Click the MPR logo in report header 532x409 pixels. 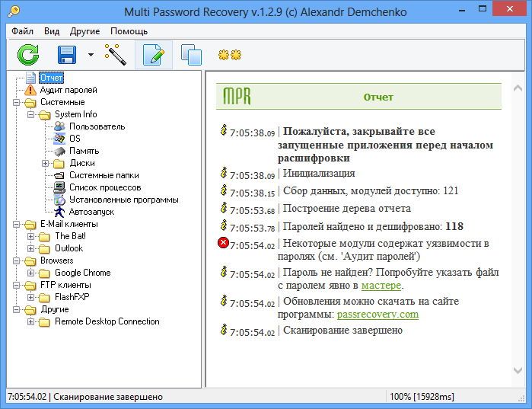[x=237, y=97]
